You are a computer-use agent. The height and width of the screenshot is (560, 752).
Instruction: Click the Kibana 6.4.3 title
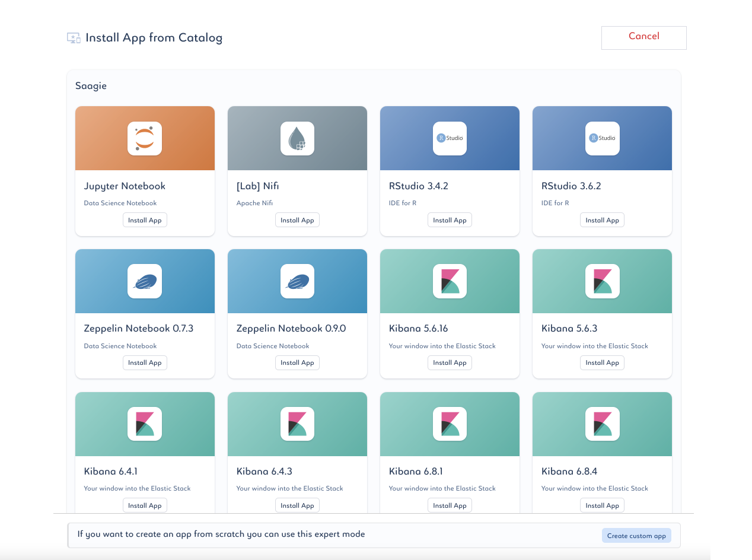click(264, 472)
